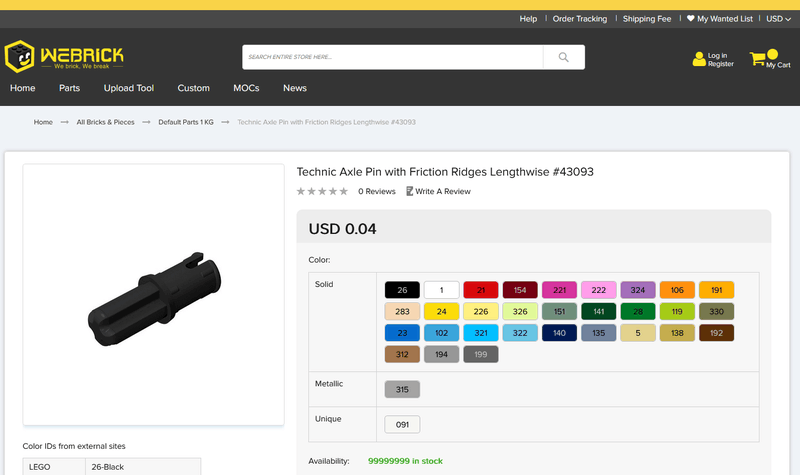Click the axle pin product image
The height and width of the screenshot is (475, 800).
point(154,299)
